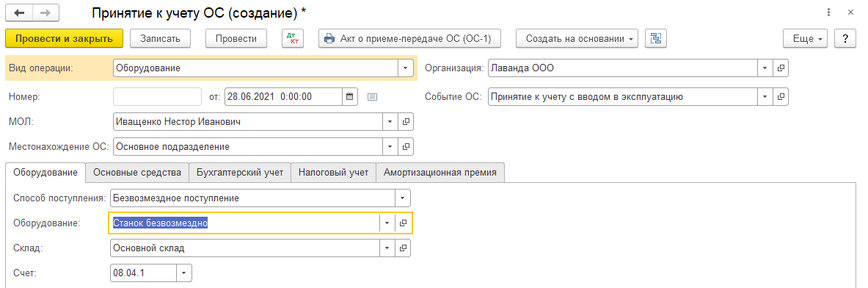Print Акт о приеме-передаче ОС (ОС-1)
Screen dimensions: 868x288
coord(409,38)
